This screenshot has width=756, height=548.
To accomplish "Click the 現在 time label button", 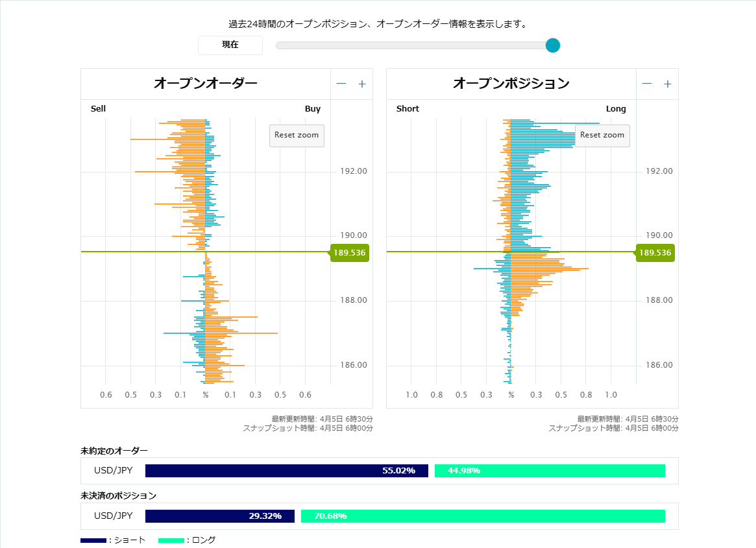I will [230, 45].
